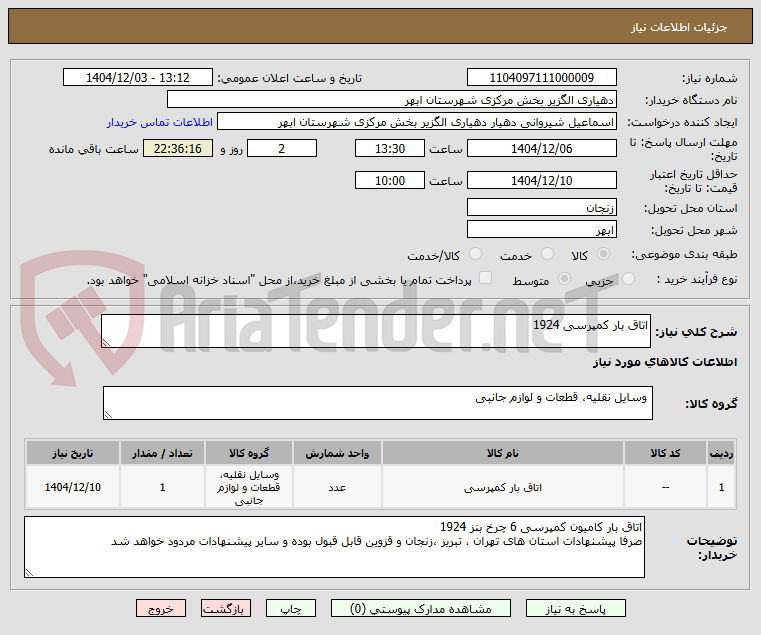
Task: Click the اطلاعات کالاهای مورد نیاز section heading
Action: [665, 362]
